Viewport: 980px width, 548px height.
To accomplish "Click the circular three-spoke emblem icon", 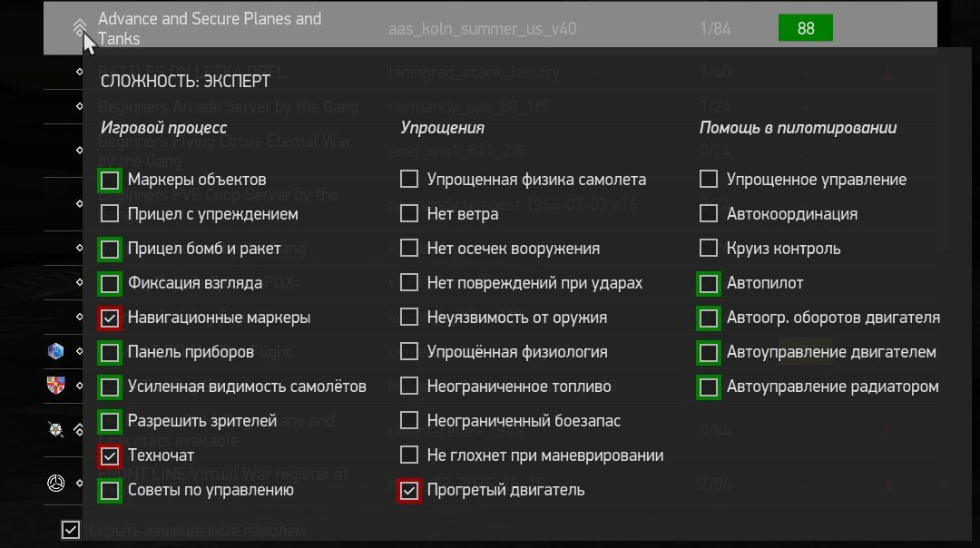I will pyautogui.click(x=55, y=483).
